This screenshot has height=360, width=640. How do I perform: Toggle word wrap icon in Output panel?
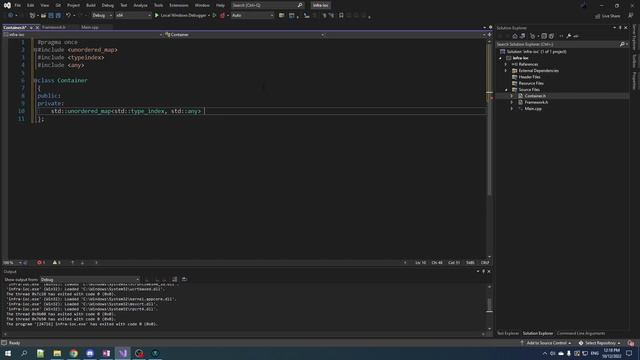[184, 279]
